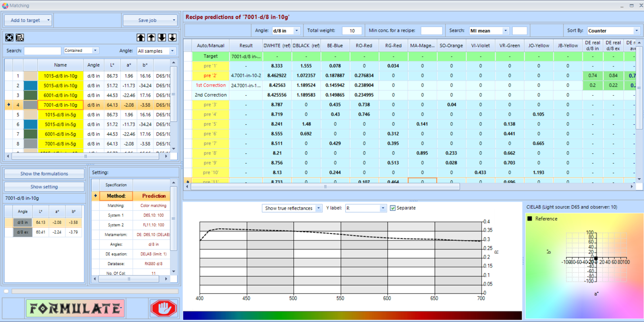Click the database delete icon

point(20,37)
